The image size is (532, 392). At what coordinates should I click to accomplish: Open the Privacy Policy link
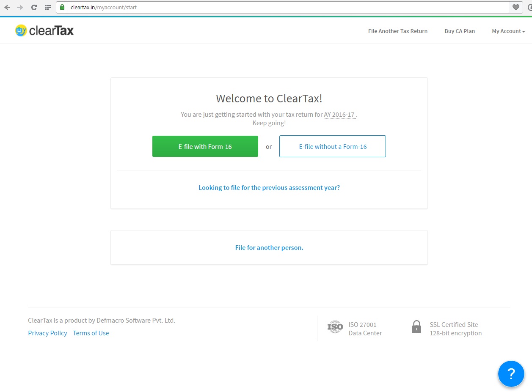coord(47,333)
